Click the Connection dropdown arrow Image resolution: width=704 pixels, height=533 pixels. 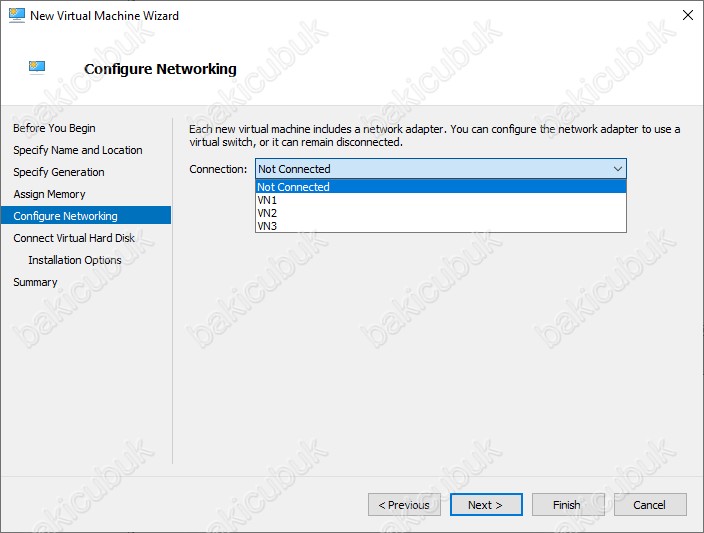618,169
